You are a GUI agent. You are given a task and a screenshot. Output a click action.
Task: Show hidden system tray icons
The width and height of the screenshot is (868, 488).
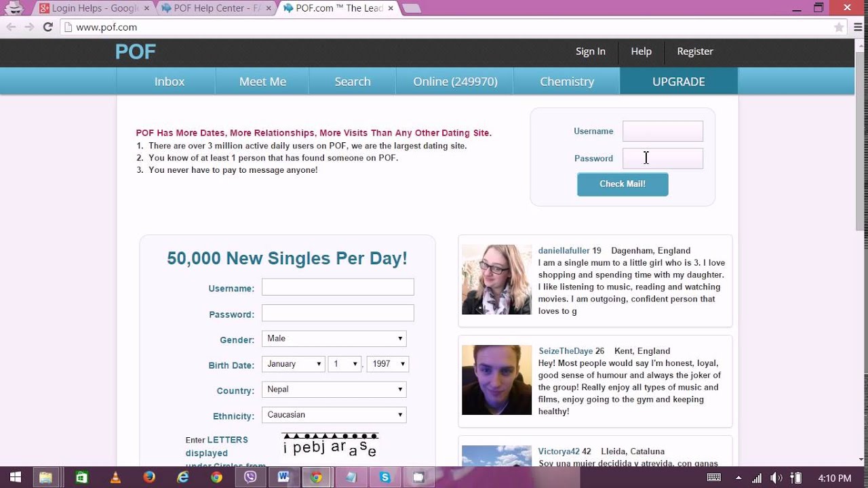[x=737, y=478]
